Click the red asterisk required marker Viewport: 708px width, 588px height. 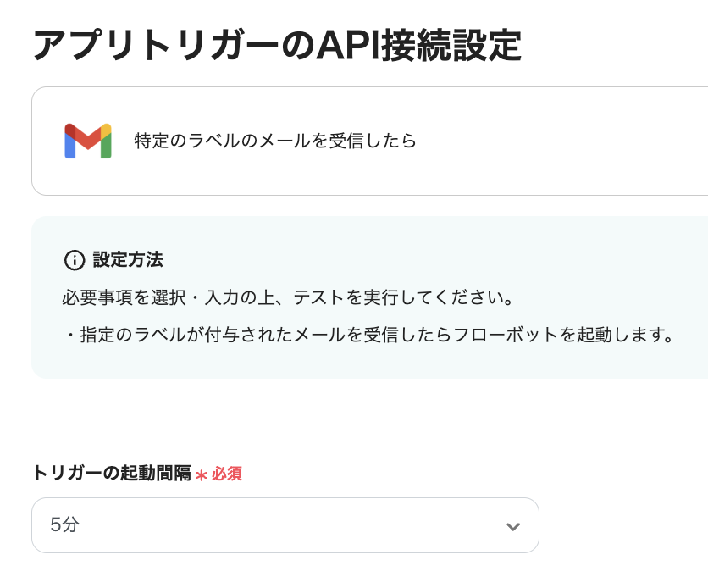[202, 475]
